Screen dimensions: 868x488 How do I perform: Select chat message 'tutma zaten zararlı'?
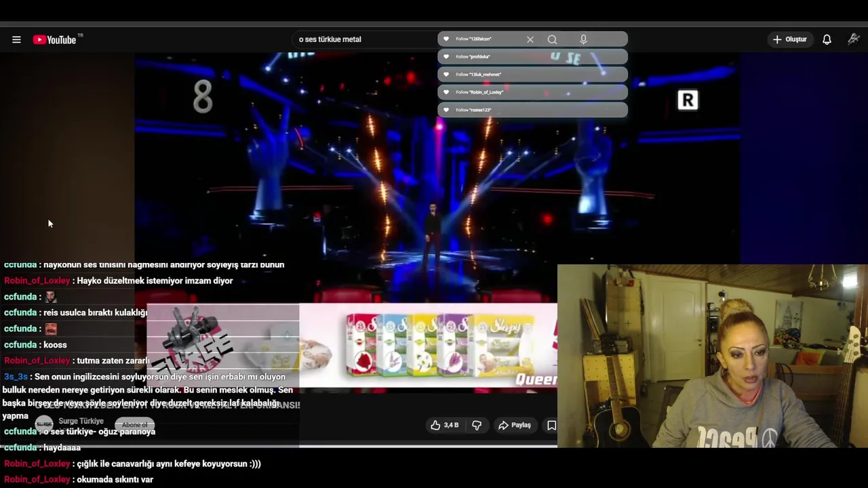pyautogui.click(x=113, y=361)
